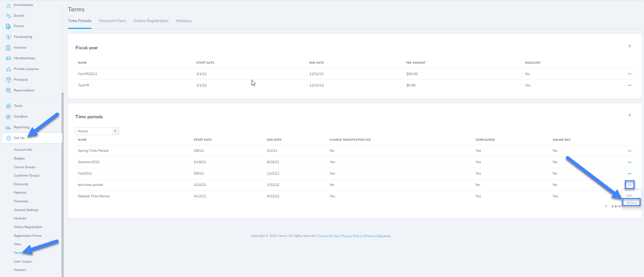Click the 3/10/22 start date cell
This screenshot has height=277, width=644.
click(200, 185)
